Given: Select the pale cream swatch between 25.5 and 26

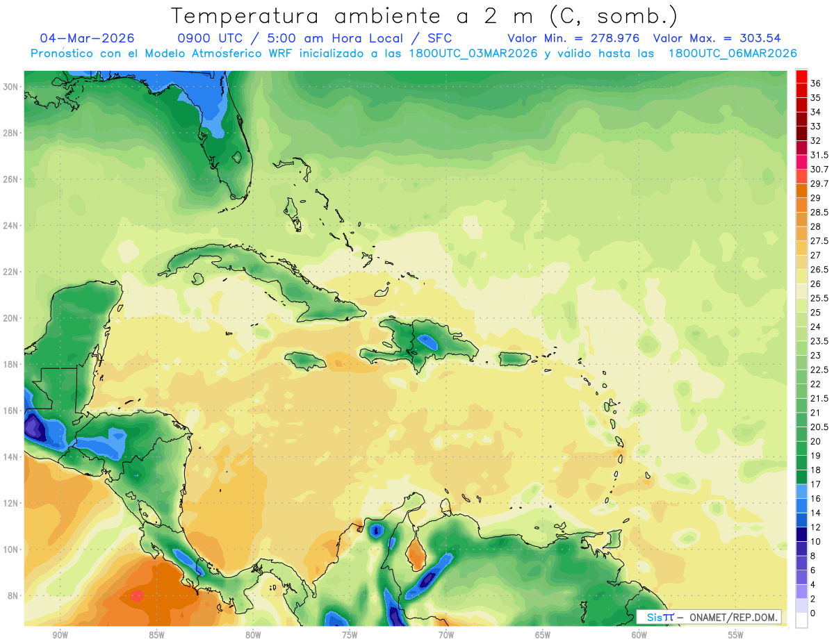Looking at the screenshot, I should tap(801, 291).
